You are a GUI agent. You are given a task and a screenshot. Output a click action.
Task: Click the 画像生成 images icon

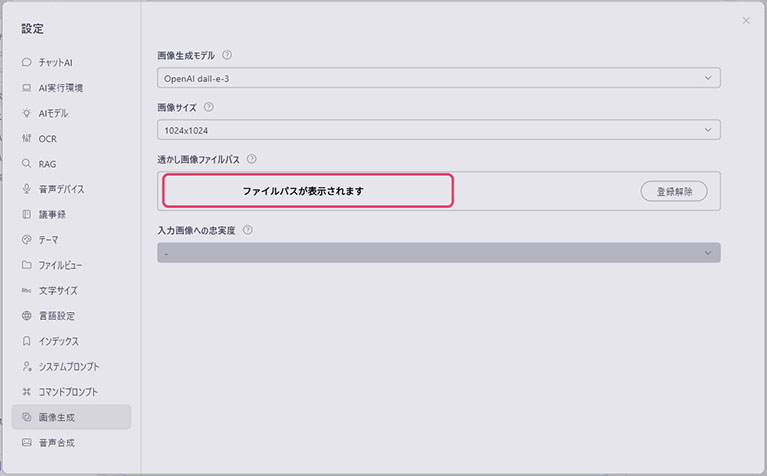coord(27,417)
